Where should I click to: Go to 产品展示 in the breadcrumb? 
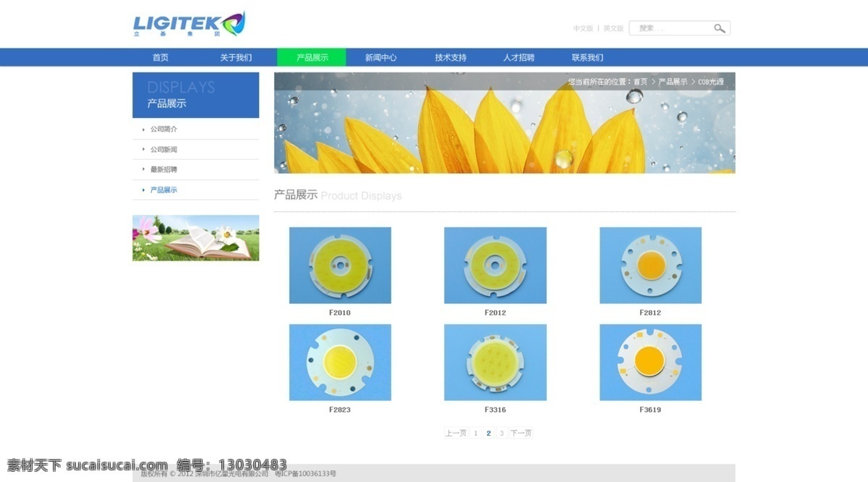tap(673, 82)
